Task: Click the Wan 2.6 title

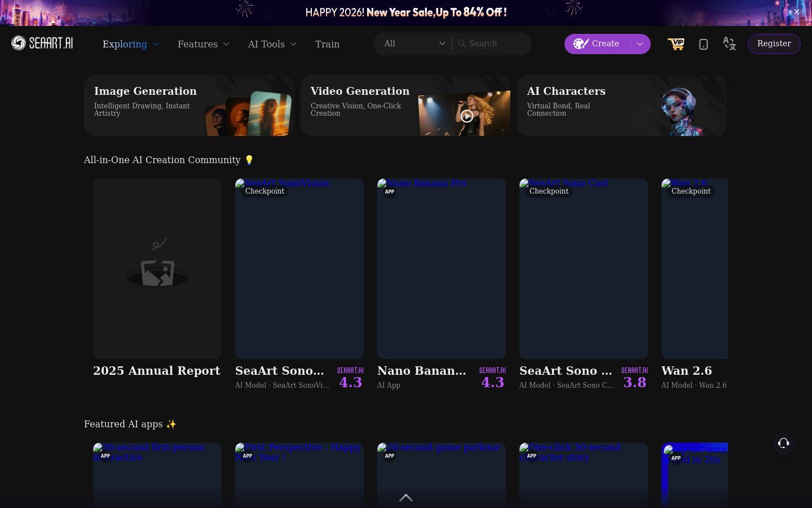Action: [x=686, y=371]
